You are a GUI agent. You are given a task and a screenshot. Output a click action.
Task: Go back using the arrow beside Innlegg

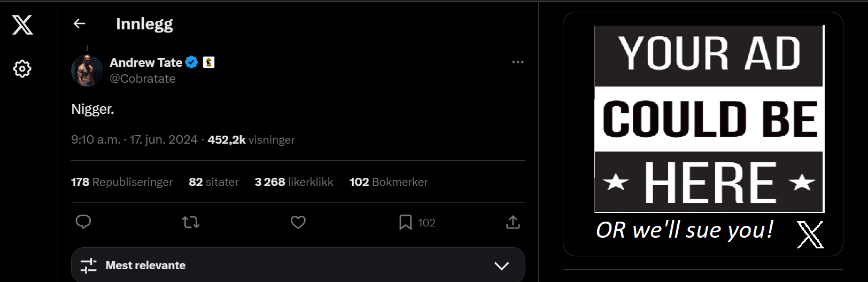[x=80, y=23]
